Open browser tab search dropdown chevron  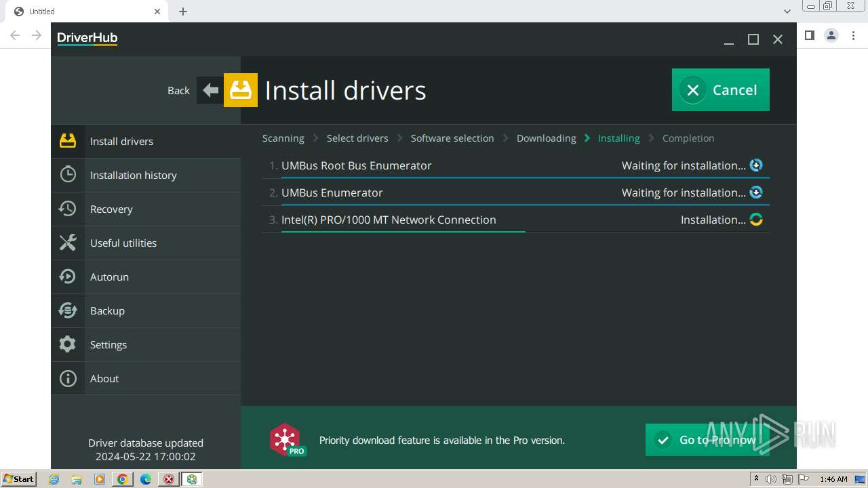click(787, 12)
